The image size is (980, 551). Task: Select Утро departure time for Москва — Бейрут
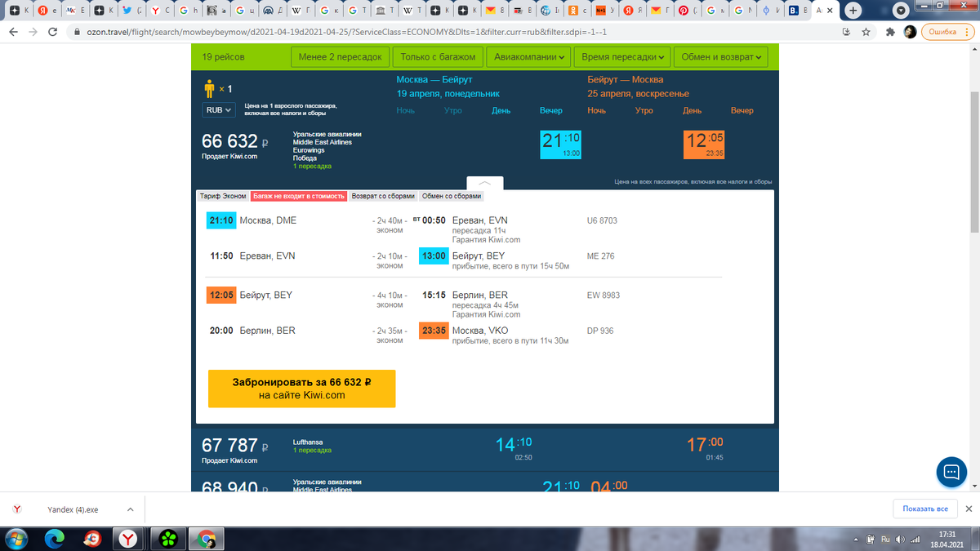click(453, 110)
